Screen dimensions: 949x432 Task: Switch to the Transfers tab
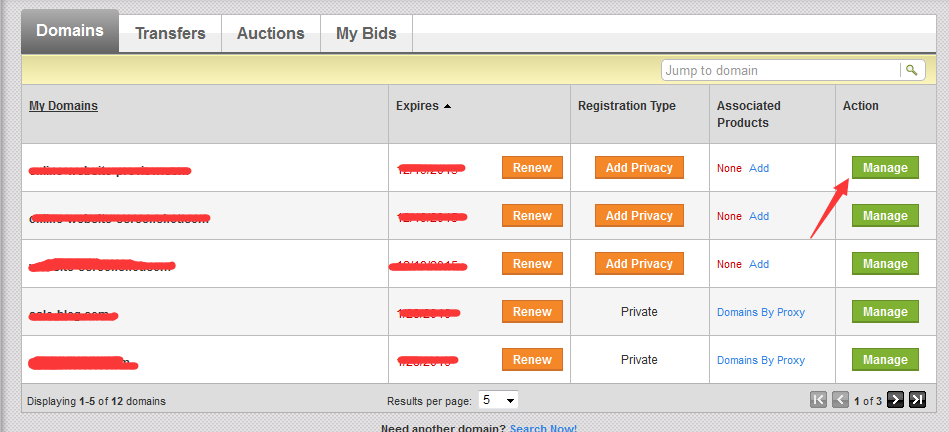(x=170, y=33)
